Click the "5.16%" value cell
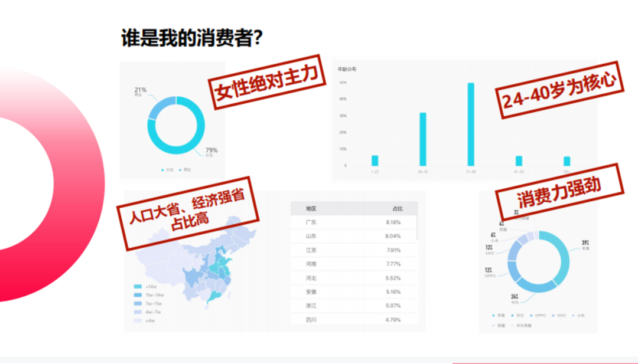638x364 pixels. pyautogui.click(x=393, y=291)
